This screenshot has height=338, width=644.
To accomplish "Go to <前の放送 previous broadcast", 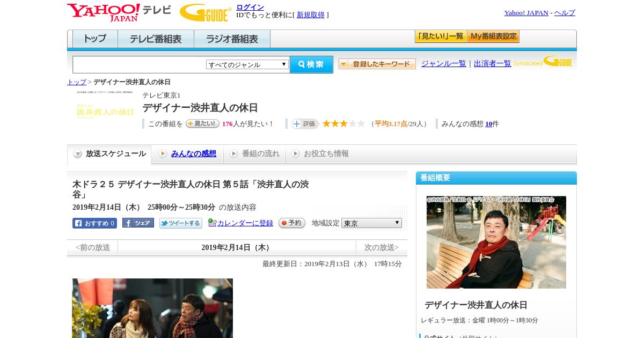I will tap(93, 248).
